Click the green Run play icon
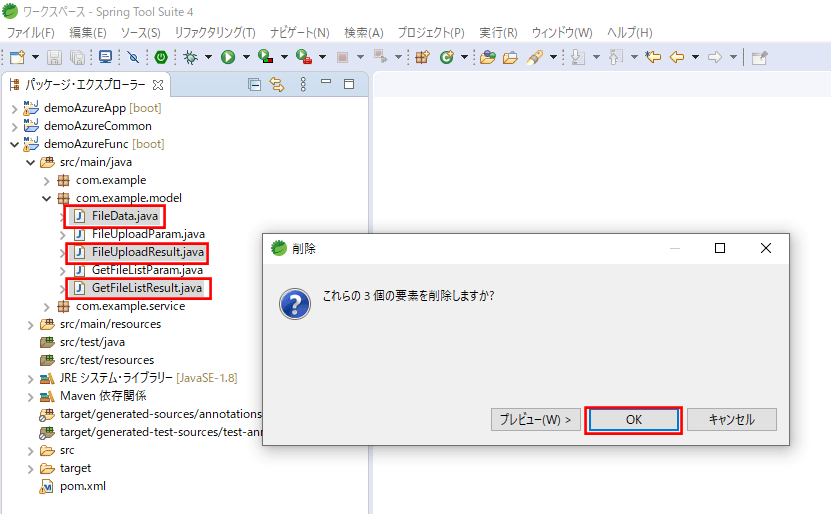Viewport: 831px width, 514px height. click(228, 57)
